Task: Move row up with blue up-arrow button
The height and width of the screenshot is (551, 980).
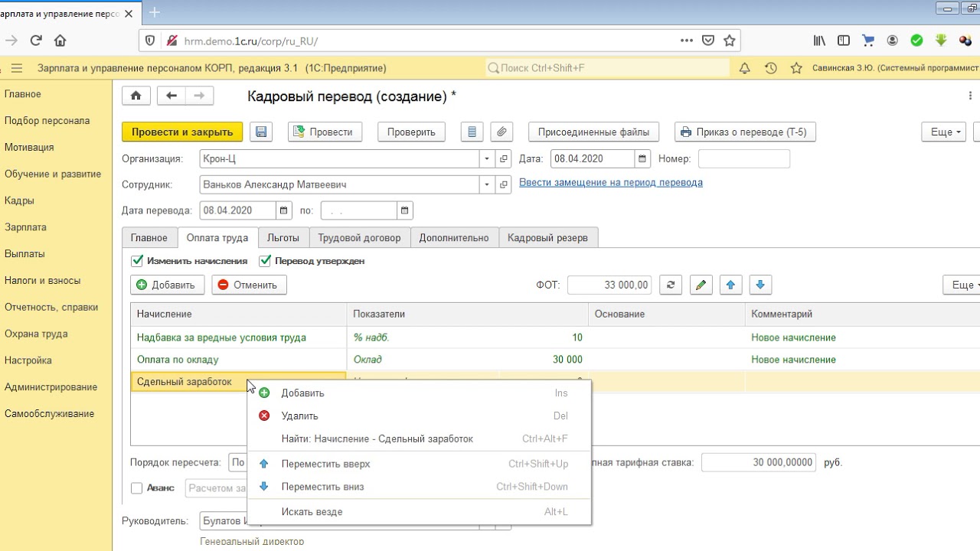Action: (730, 285)
